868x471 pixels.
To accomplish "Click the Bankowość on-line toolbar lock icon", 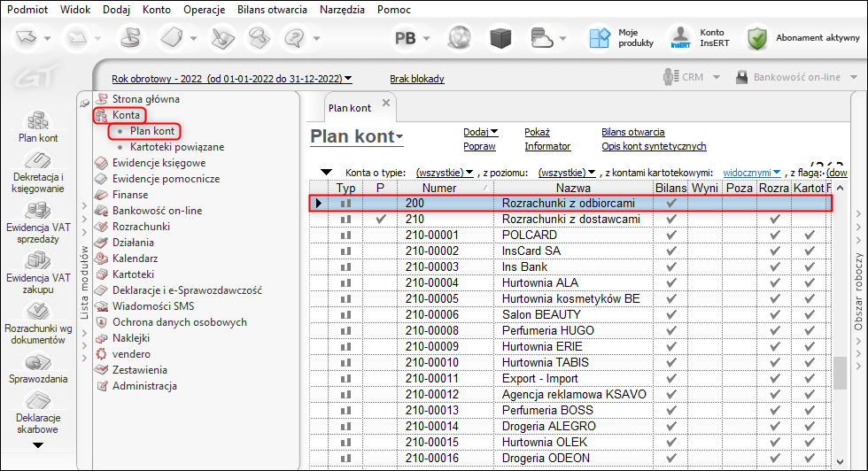I will pyautogui.click(x=742, y=77).
